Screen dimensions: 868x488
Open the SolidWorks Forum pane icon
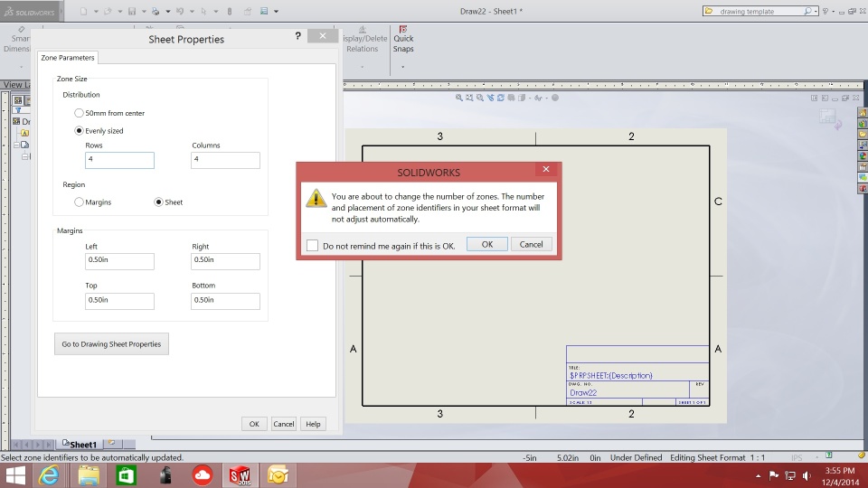(x=863, y=178)
